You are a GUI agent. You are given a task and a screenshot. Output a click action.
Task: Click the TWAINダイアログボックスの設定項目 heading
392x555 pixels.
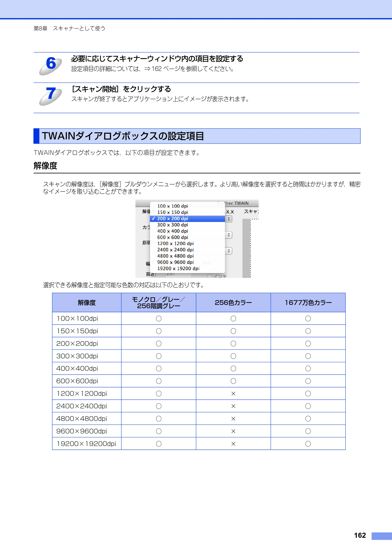123,136
